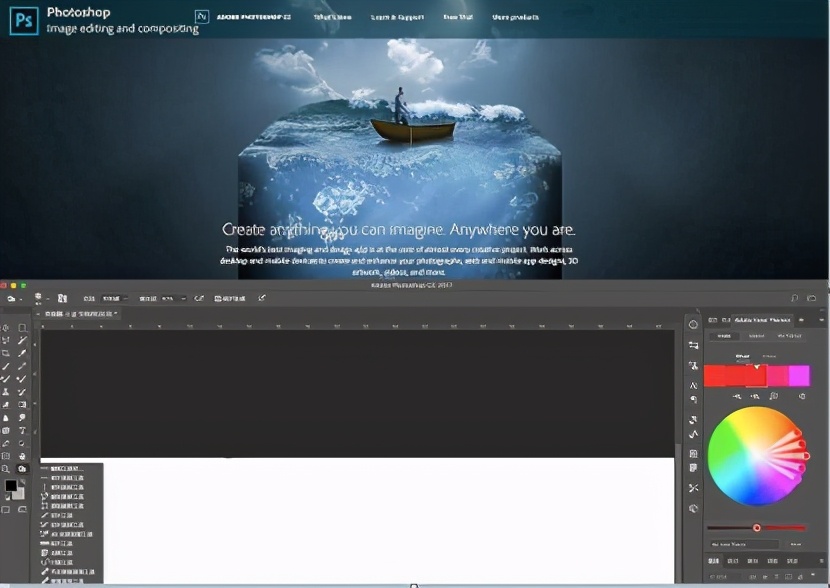Select the Type tool in toolbar
This screenshot has height=588, width=830.
(22, 430)
